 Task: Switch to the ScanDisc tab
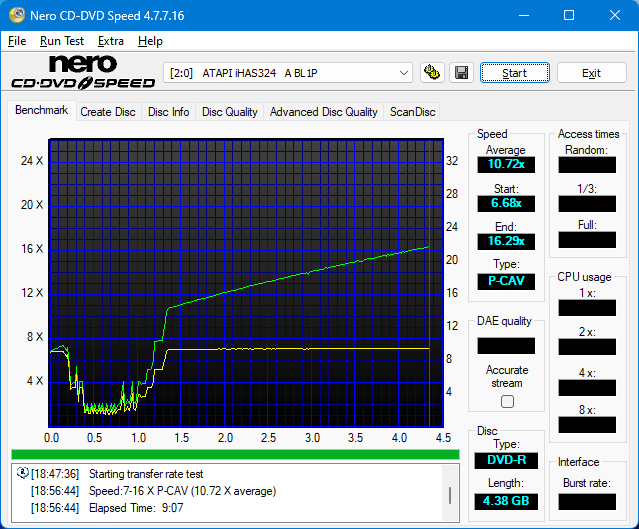pos(412,112)
